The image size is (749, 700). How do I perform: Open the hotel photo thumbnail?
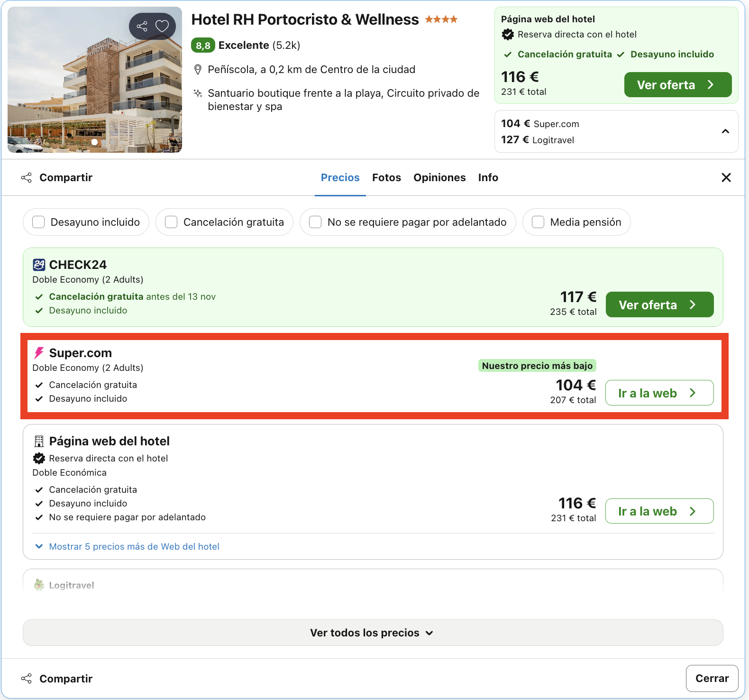coord(95,80)
